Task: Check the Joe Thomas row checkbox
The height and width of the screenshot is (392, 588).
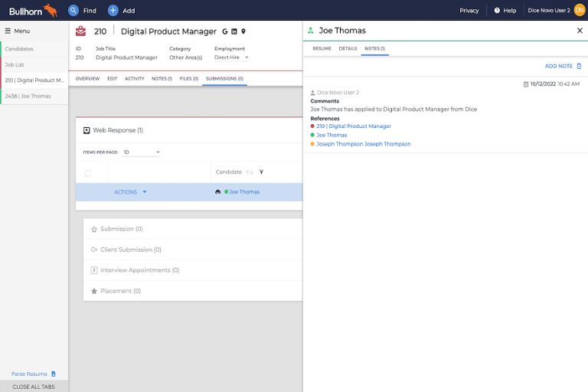Action: point(88,192)
